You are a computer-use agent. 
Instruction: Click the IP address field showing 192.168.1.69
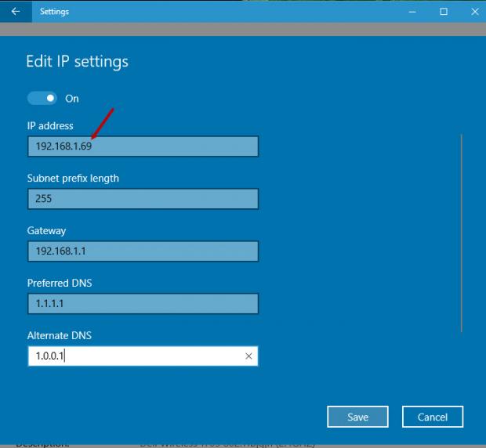pos(143,146)
